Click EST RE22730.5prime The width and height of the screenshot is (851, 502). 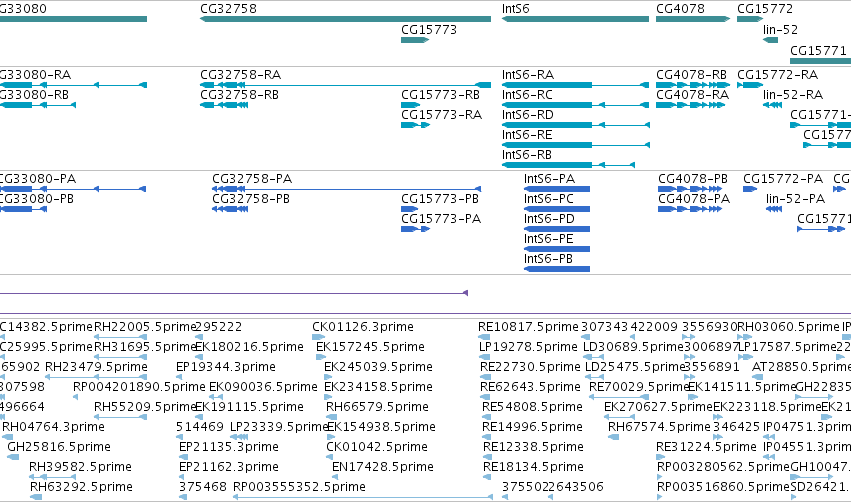485,377
